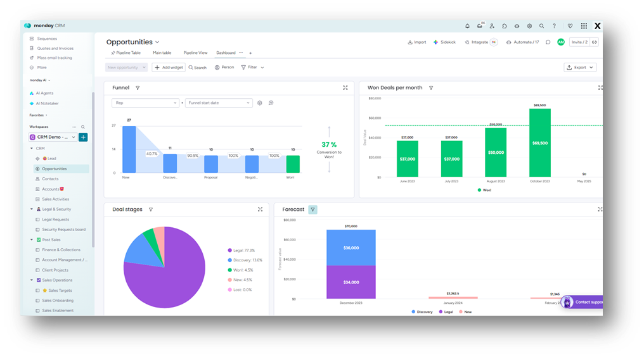644x357 pixels.
Task: Click the AM user avatar
Action: tap(560, 42)
